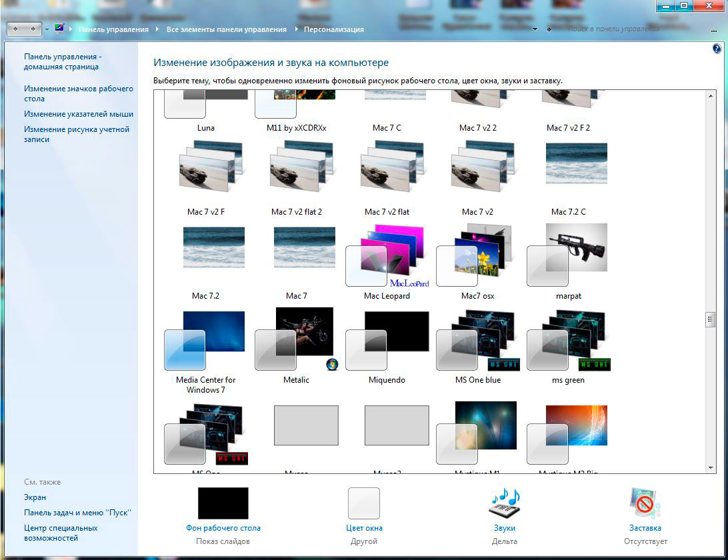The width and height of the screenshot is (728, 560).
Task: Select the MS One red theme icon
Action: coord(206,434)
